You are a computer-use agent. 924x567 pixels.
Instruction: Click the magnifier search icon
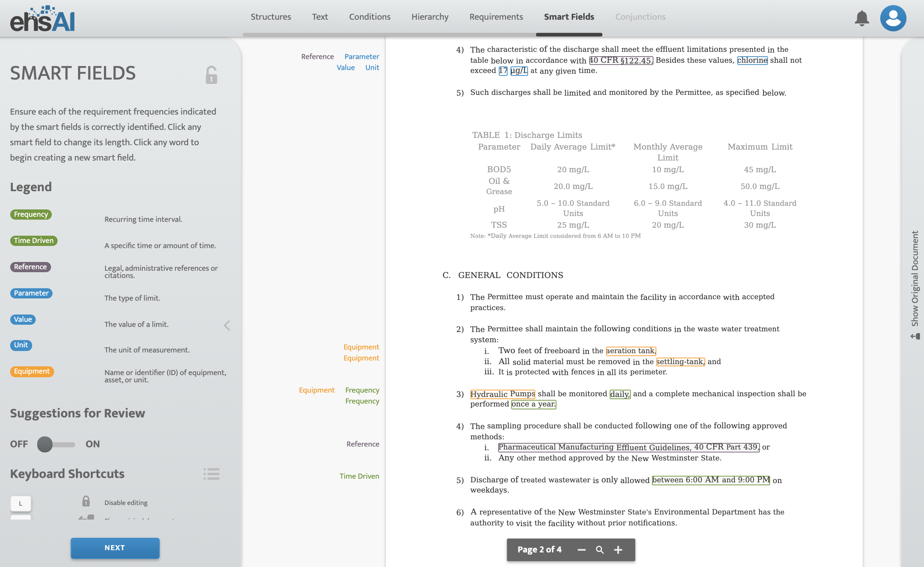pyautogui.click(x=599, y=550)
